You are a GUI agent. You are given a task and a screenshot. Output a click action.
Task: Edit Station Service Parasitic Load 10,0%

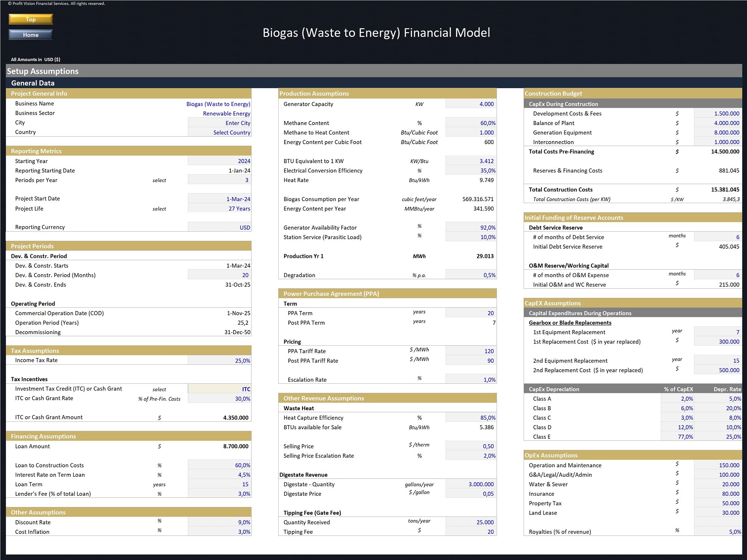coord(471,237)
